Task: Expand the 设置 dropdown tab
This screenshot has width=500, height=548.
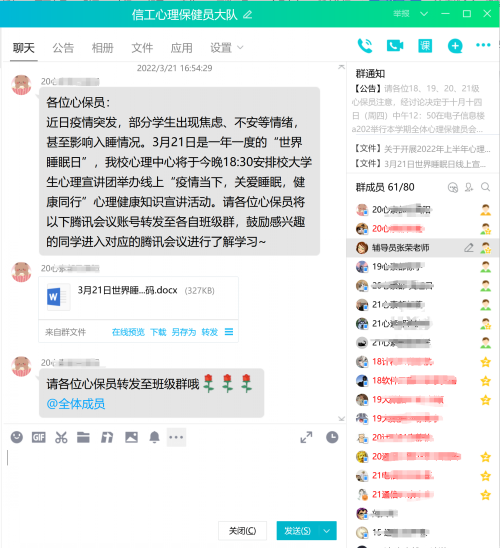Action: click(x=226, y=48)
